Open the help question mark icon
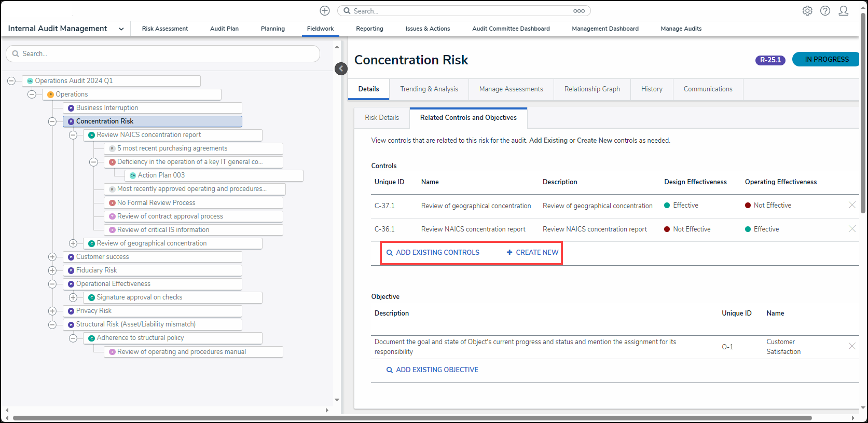The width and height of the screenshot is (868, 423). (825, 11)
